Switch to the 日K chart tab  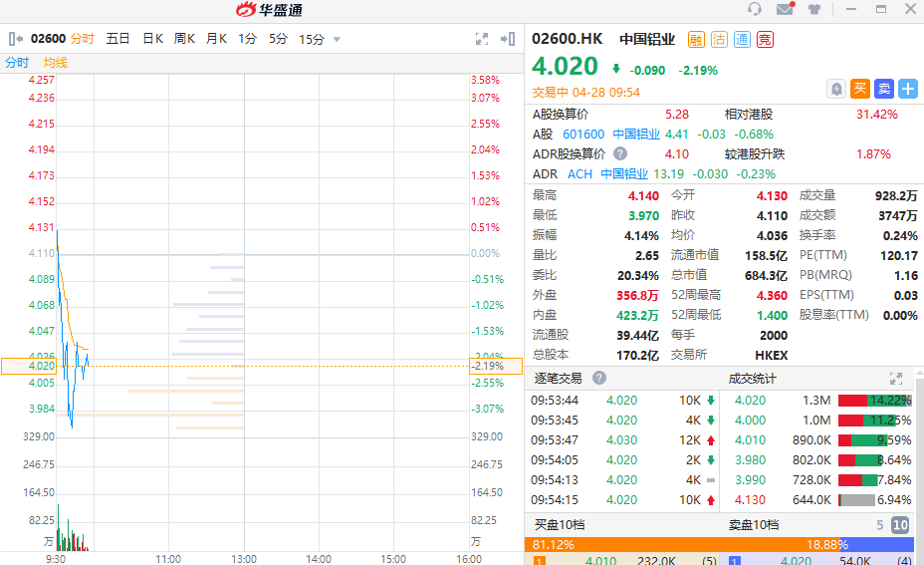pyautogui.click(x=152, y=39)
